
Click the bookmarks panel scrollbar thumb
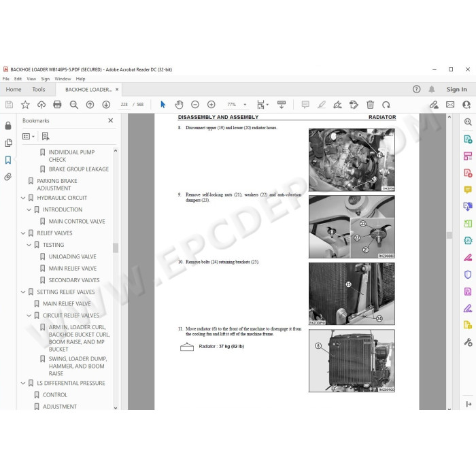116,248
